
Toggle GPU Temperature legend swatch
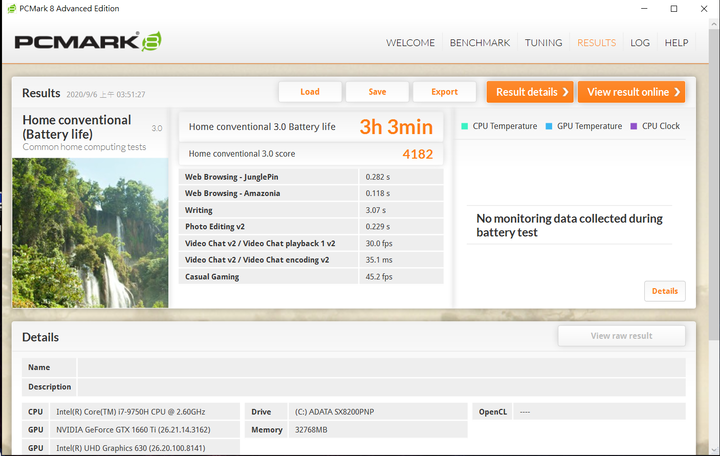(549, 126)
